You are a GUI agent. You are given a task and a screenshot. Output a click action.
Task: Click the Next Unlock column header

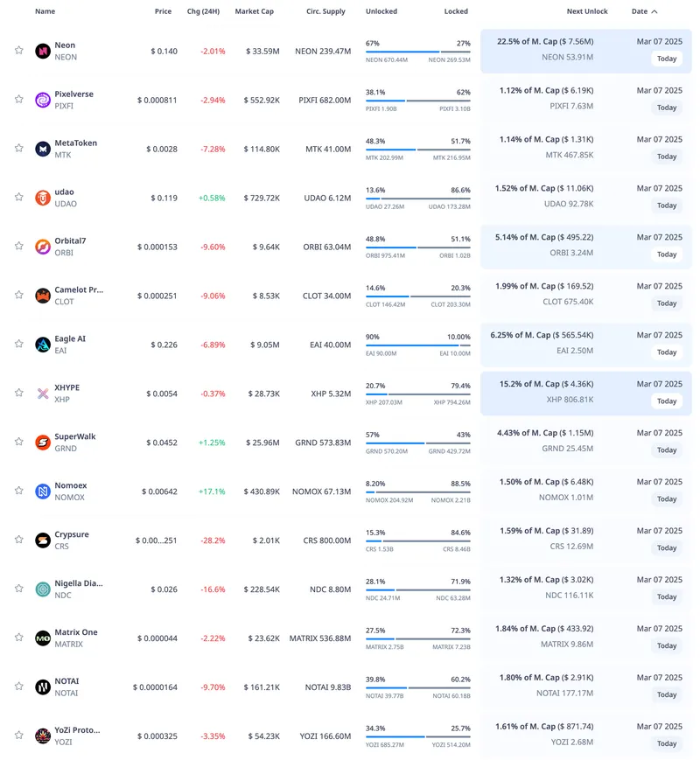pyautogui.click(x=586, y=11)
